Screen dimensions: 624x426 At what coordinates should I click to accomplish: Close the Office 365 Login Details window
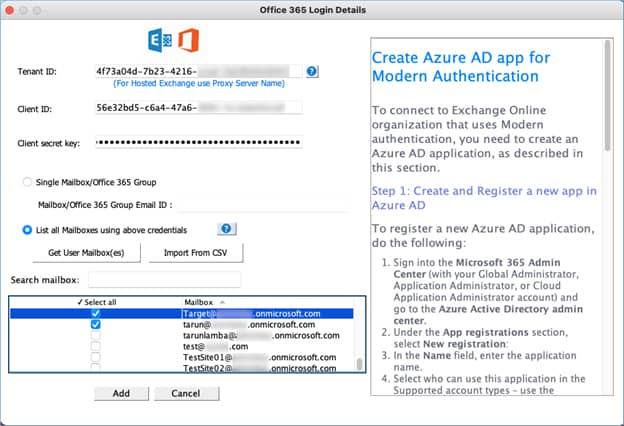[10, 10]
